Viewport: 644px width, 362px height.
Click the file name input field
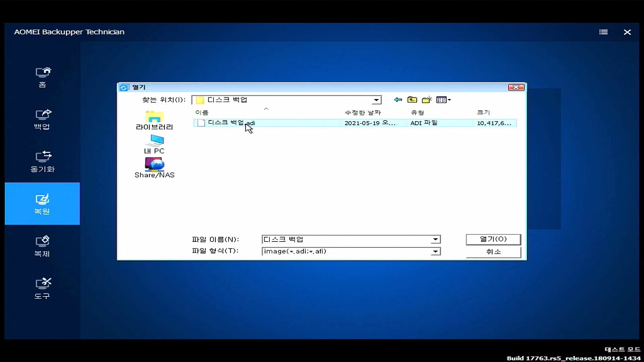[x=347, y=240]
